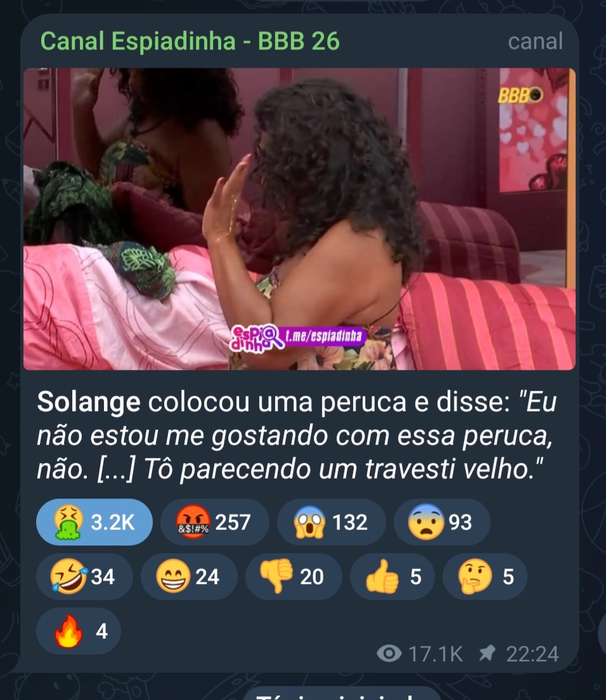Open the BBB video thumbnail

coord(299,219)
